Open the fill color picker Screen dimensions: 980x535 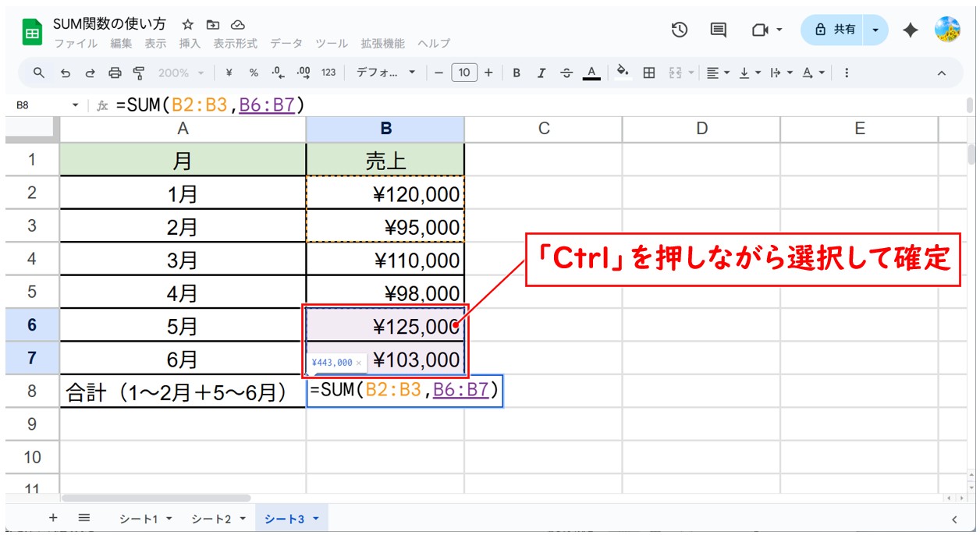tap(622, 73)
